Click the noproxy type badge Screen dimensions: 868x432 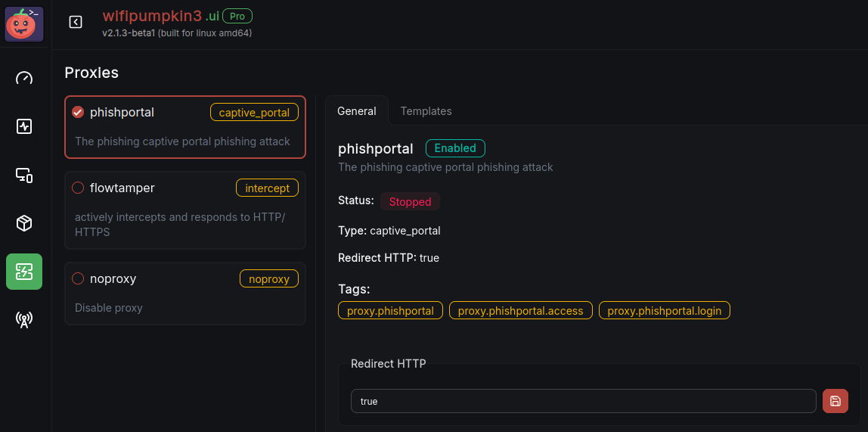click(269, 278)
